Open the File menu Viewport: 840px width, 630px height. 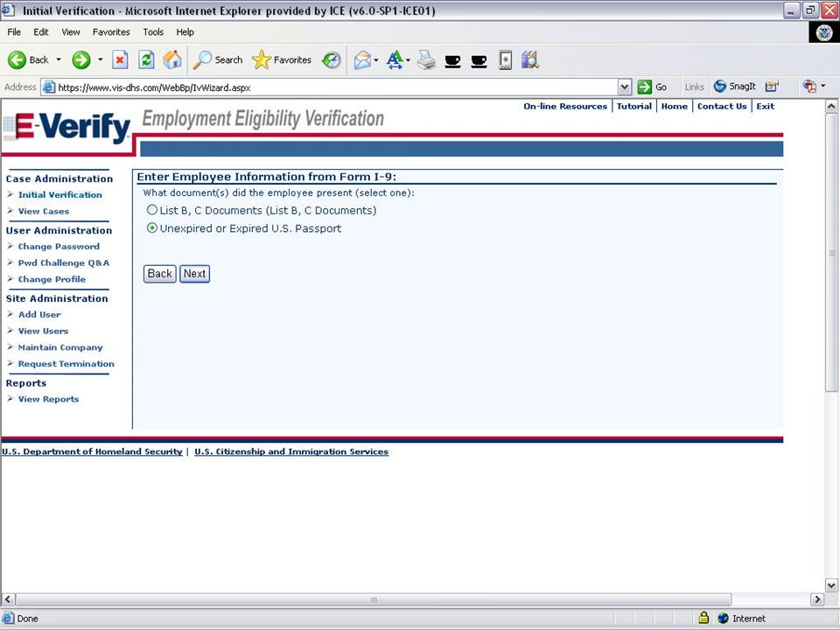click(x=14, y=32)
